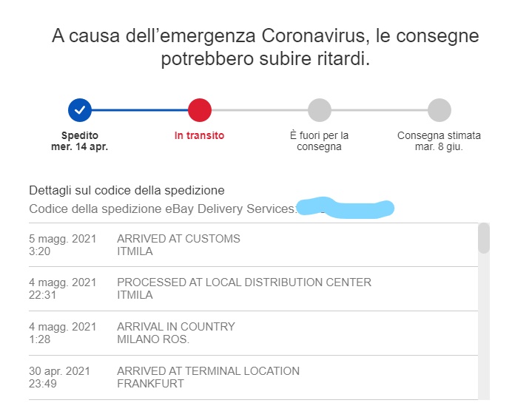Click the tracking list scrollbar thumb
The width and height of the screenshot is (512, 420).
point(484,238)
